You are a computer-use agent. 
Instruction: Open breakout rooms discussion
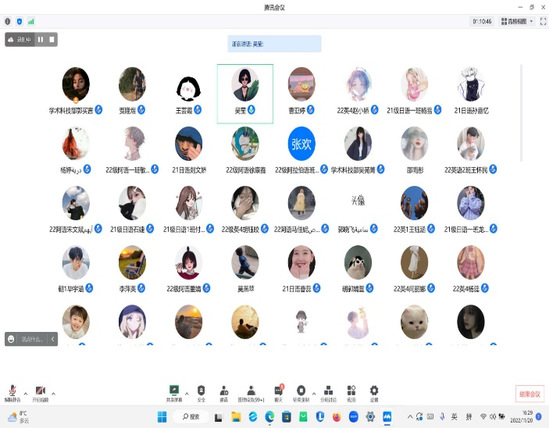(328, 393)
